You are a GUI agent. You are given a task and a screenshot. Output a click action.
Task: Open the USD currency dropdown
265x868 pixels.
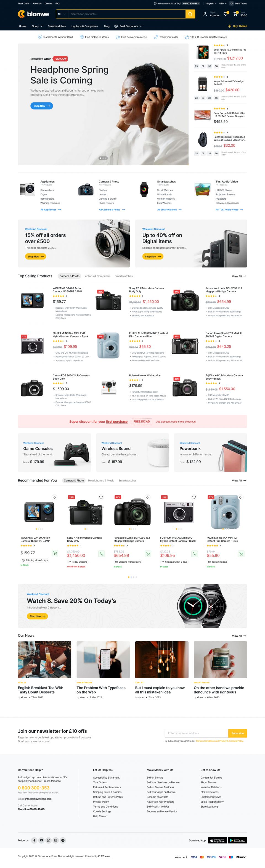pos(222,3)
